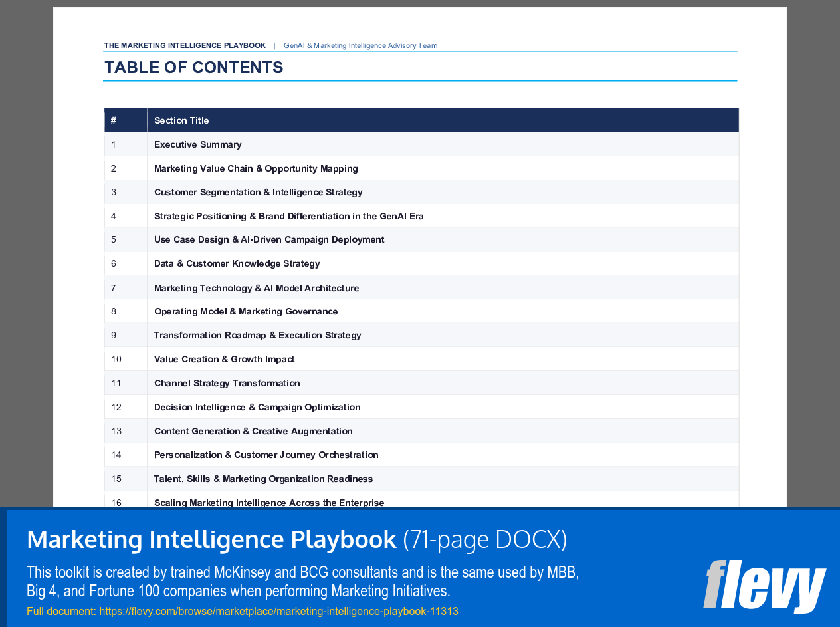
Task: Select Talent, Skills & Marketing Organization Readiness
Action: click(x=263, y=479)
